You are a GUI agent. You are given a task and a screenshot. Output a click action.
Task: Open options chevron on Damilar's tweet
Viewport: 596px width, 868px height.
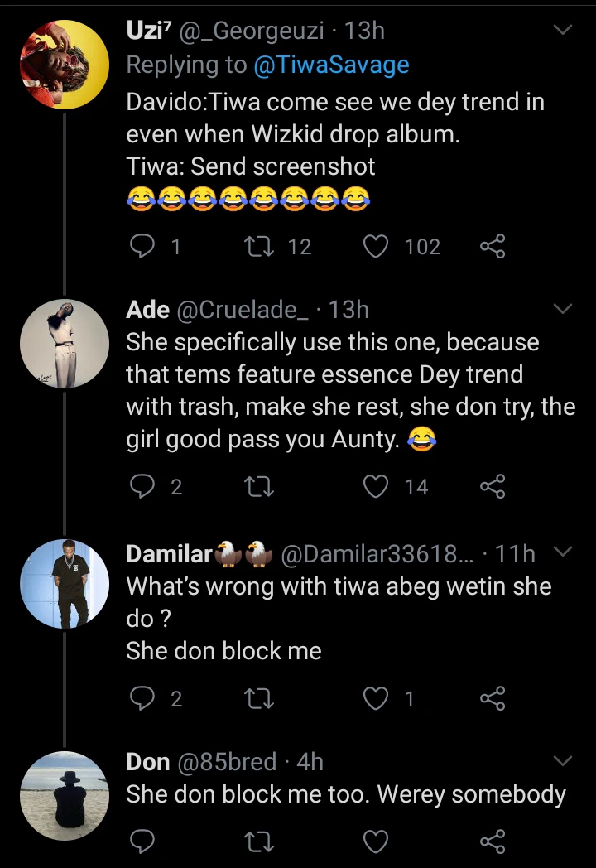563,552
